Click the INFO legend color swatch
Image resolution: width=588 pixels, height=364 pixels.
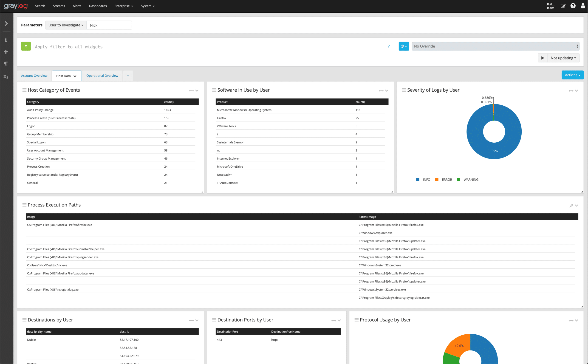[418, 180]
